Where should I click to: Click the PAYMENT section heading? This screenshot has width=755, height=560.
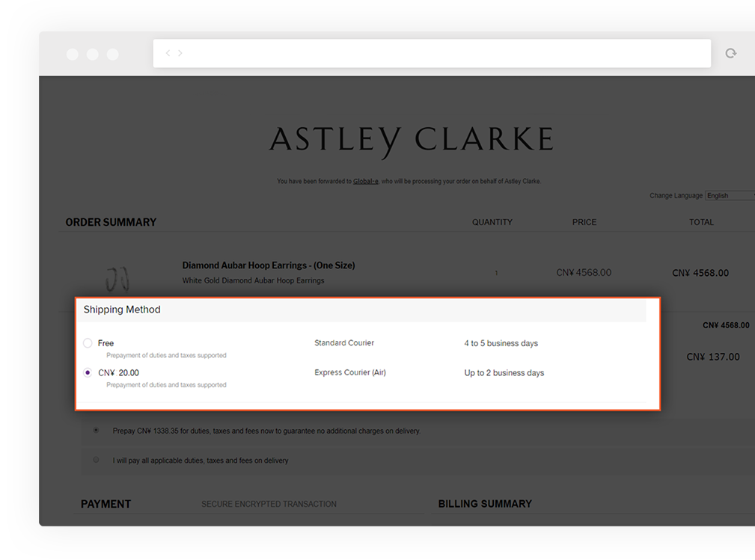(106, 504)
